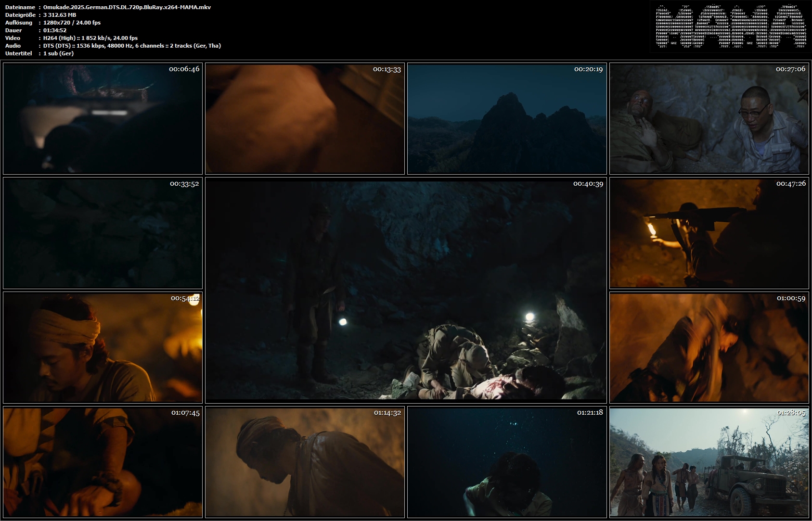This screenshot has width=812, height=521.
Task: Click the ASCII art logo in header
Action: [731, 26]
